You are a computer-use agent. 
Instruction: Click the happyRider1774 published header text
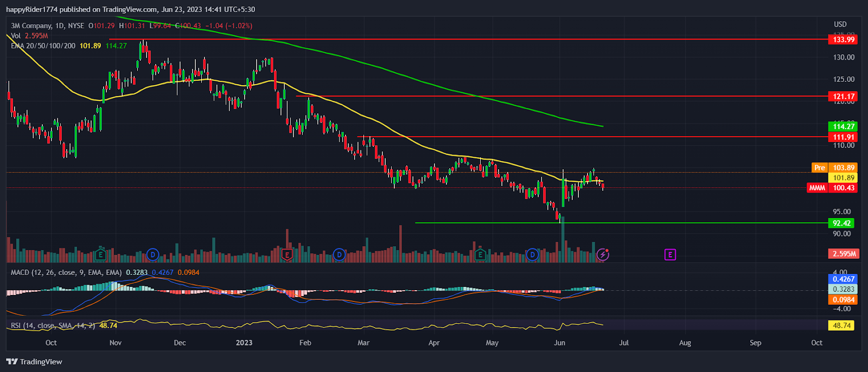[x=130, y=9]
